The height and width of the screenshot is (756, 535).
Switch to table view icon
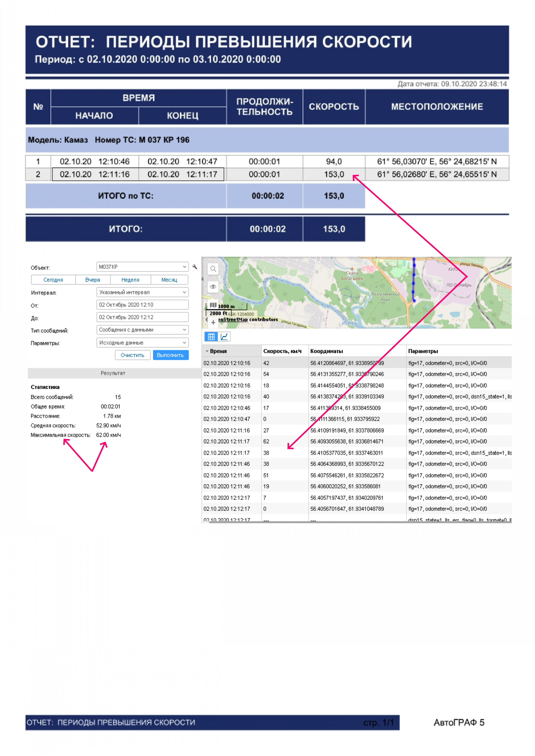[x=211, y=337]
